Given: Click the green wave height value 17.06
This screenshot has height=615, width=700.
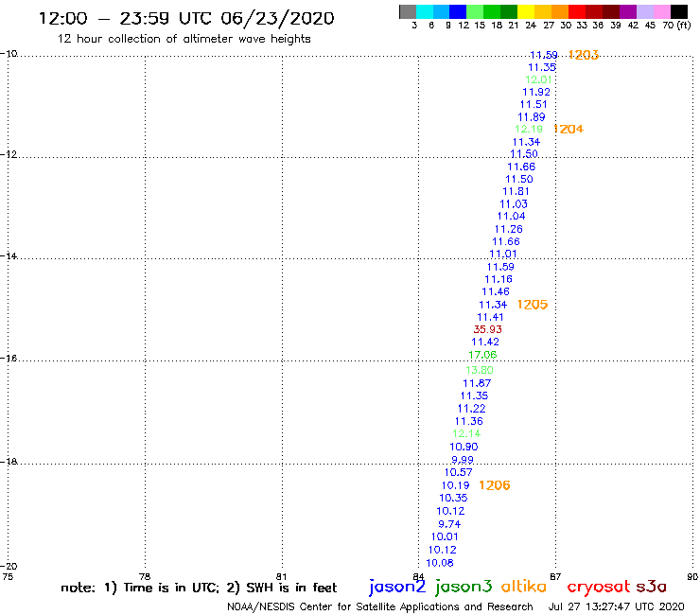Looking at the screenshot, I should [x=482, y=355].
